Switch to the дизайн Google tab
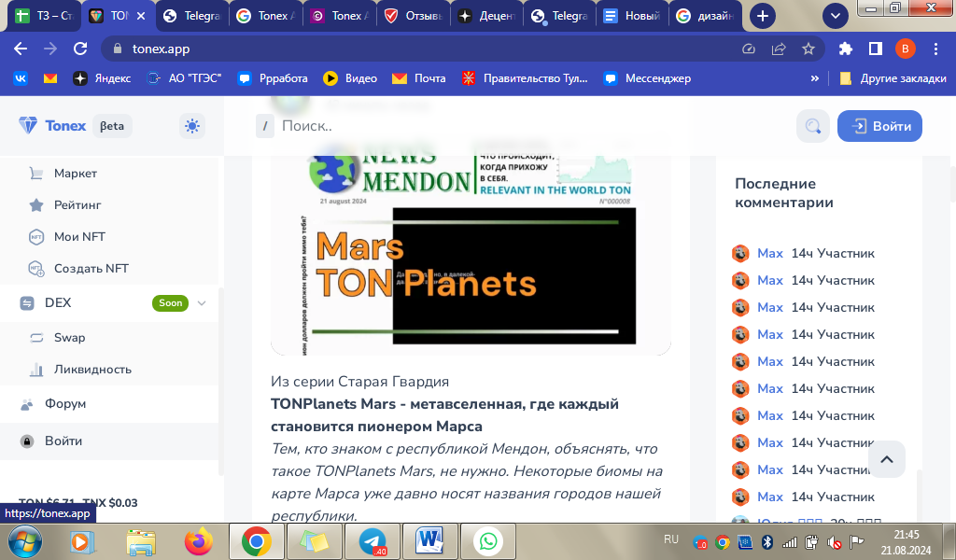 706,16
